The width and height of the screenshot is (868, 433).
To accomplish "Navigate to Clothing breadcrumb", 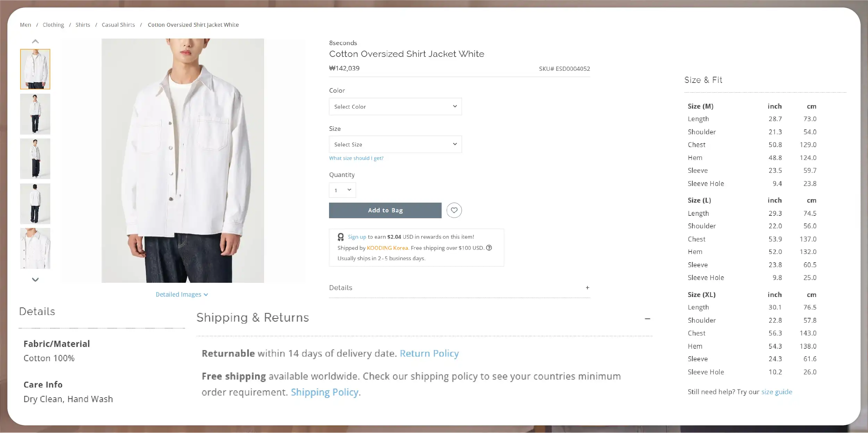I will [x=53, y=25].
